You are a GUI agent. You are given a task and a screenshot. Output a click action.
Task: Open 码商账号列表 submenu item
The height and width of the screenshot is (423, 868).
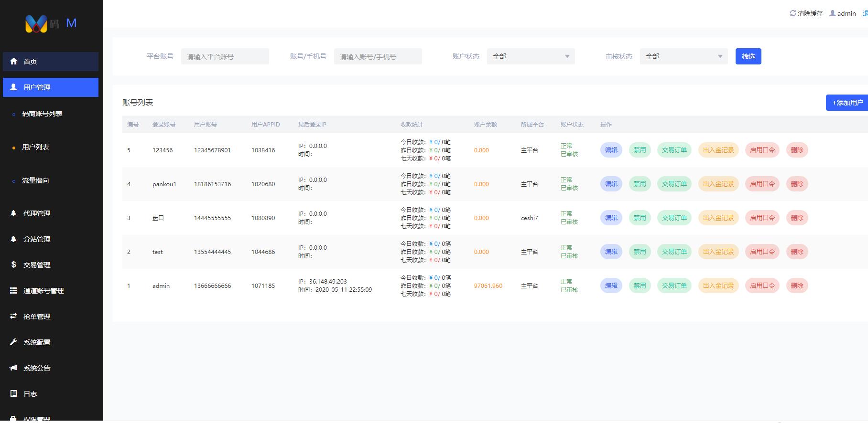42,114
